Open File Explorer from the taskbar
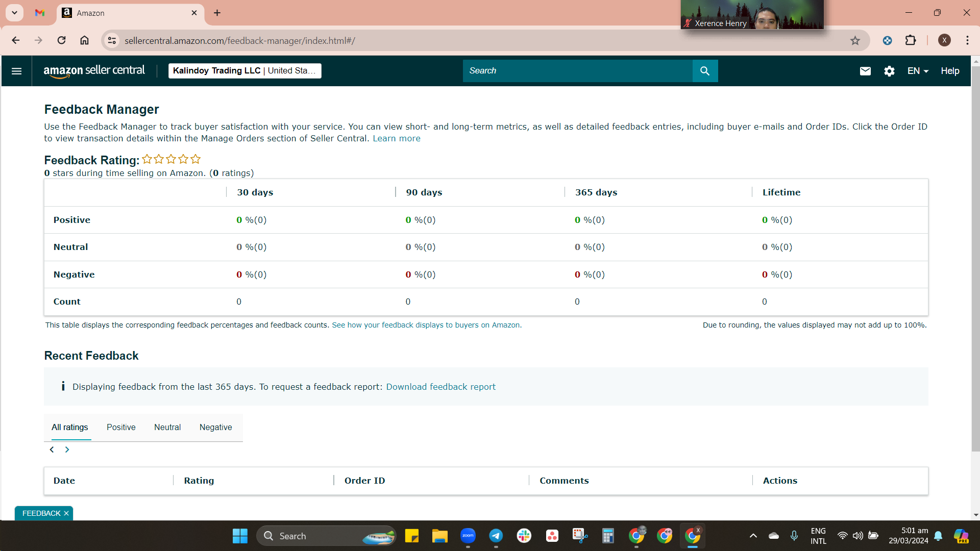 pyautogui.click(x=440, y=536)
